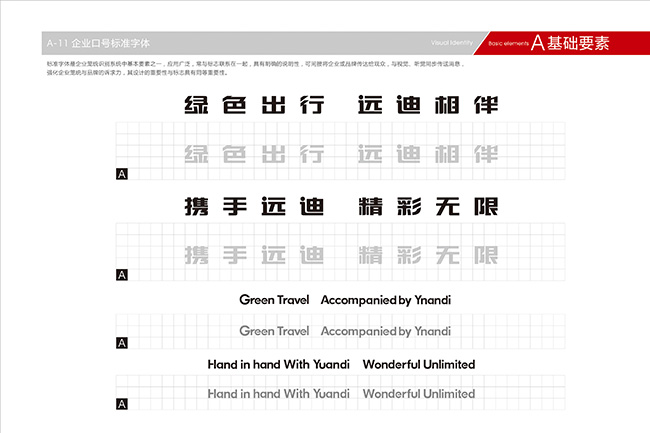Image resolution: width=650 pixels, height=433 pixels.
Task: Click the black Wonderful Unlimited text
Action: (418, 364)
